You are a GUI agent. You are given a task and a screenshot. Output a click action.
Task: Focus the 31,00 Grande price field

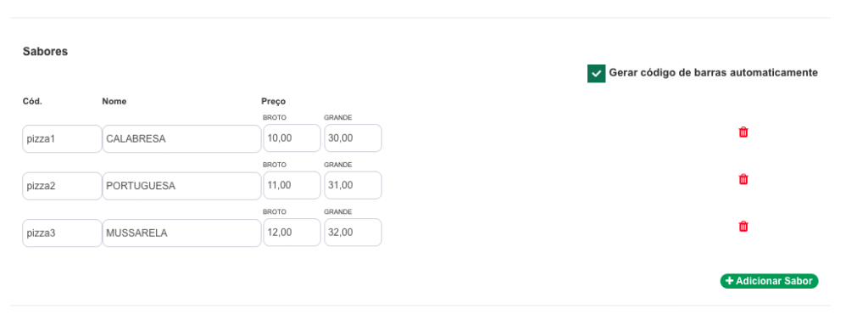click(x=353, y=185)
